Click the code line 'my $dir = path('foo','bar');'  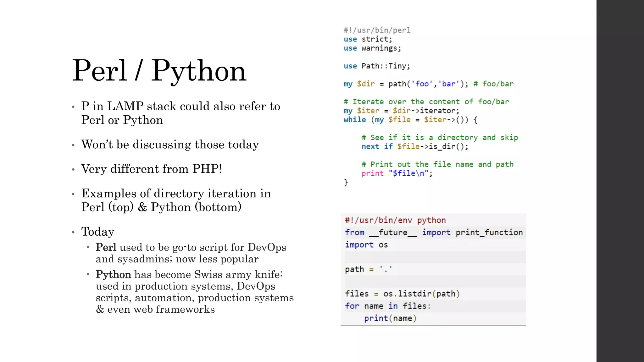(x=406, y=84)
